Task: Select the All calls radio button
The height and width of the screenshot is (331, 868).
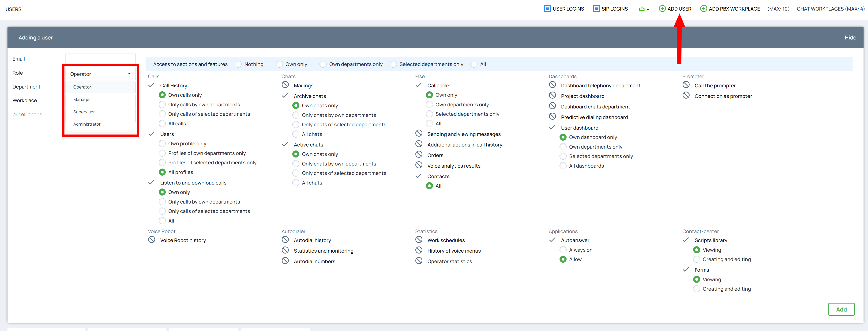Action: [162, 123]
